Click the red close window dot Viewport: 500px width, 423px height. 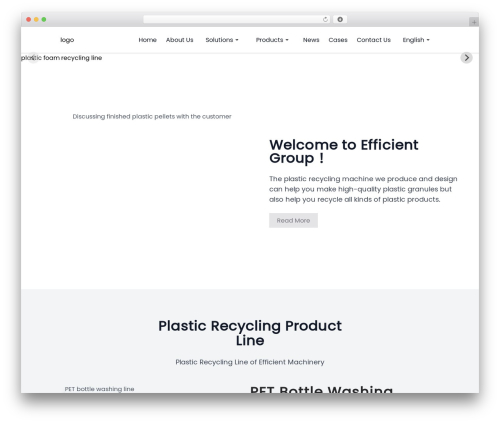[29, 20]
